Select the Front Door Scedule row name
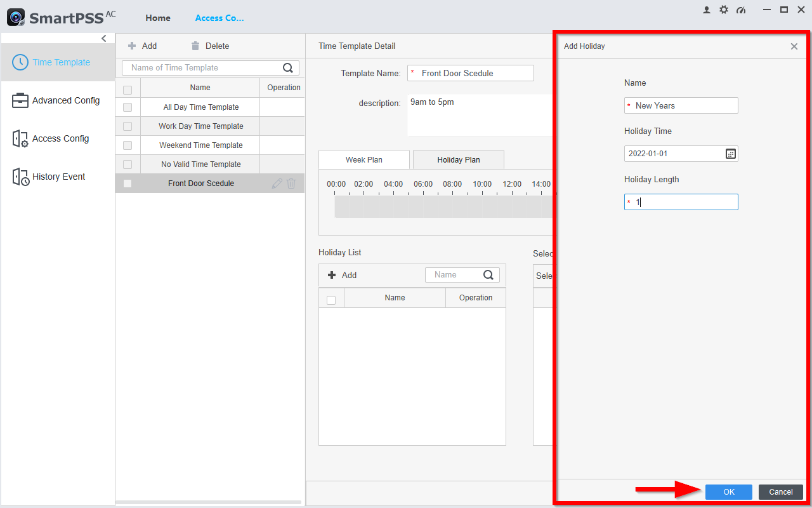Image resolution: width=812 pixels, height=508 pixels. (x=201, y=184)
